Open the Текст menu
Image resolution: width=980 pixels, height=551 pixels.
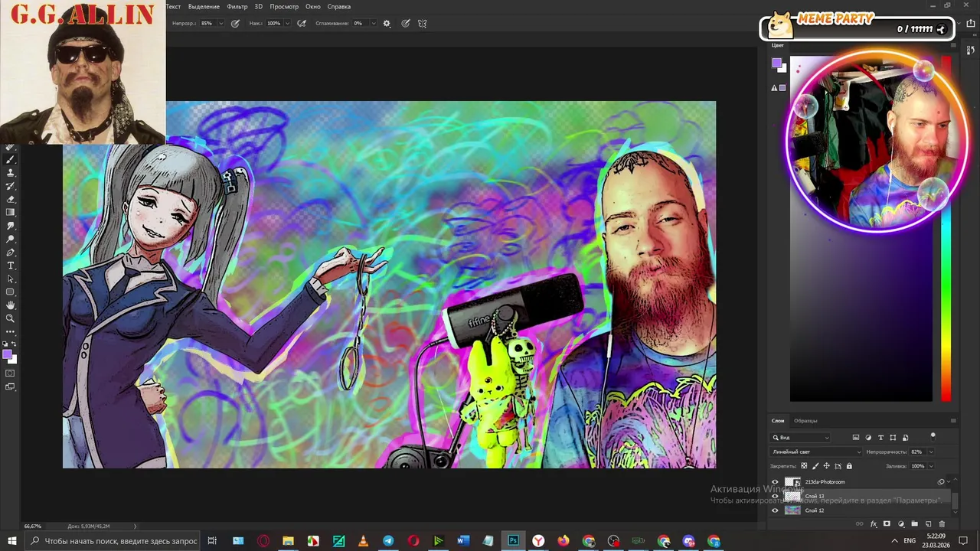click(x=173, y=6)
